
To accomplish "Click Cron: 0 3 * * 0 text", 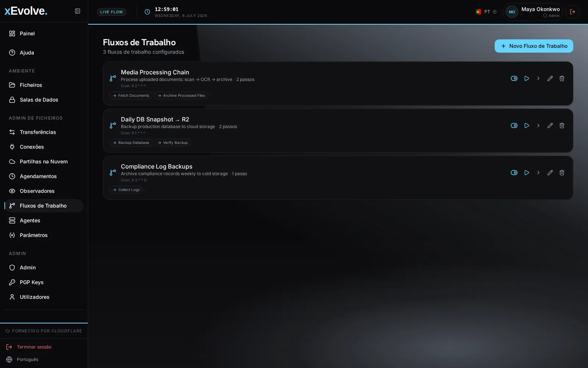I will (x=134, y=180).
